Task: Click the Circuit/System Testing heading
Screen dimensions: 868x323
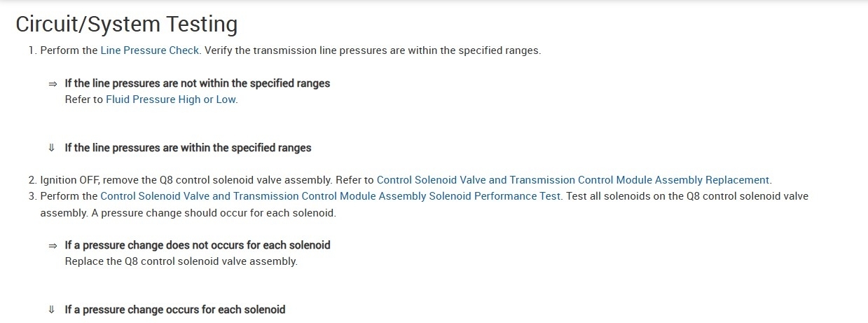Action: [126, 25]
